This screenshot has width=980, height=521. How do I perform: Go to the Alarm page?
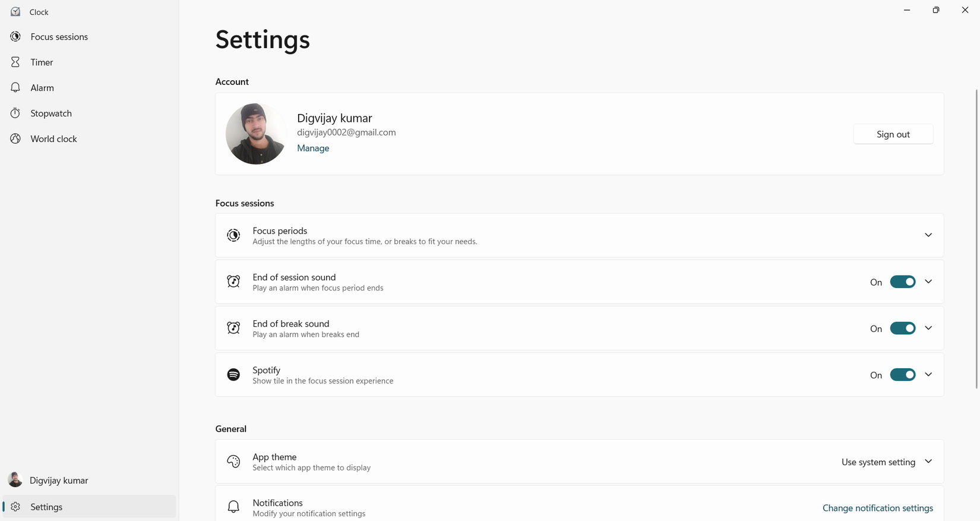pos(42,88)
